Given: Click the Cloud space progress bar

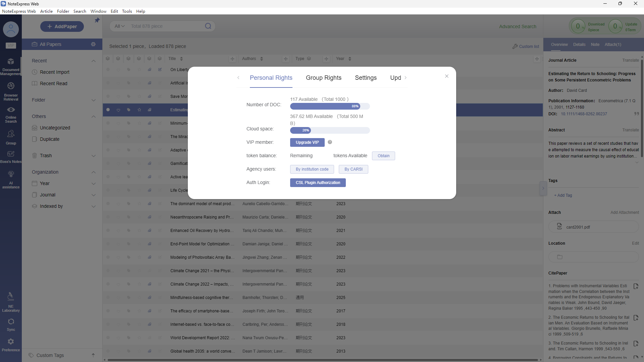Looking at the screenshot, I should click(x=330, y=130).
